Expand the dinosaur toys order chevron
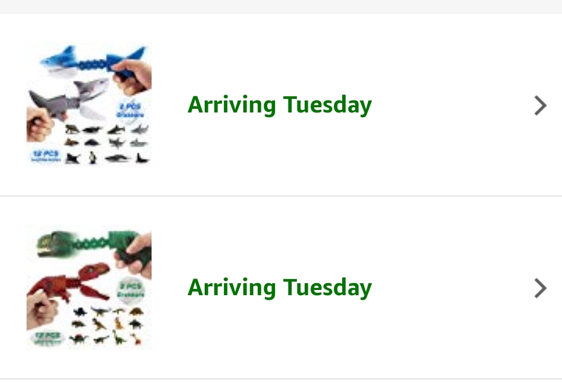 click(x=541, y=288)
